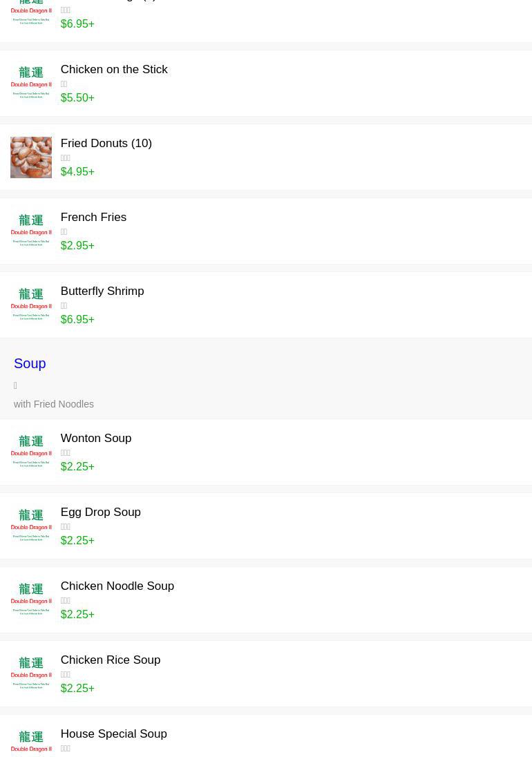Screen dimensions: 532x757
Task: Click the $4.95+ price under Fried Donuts
Action: (x=77, y=172)
